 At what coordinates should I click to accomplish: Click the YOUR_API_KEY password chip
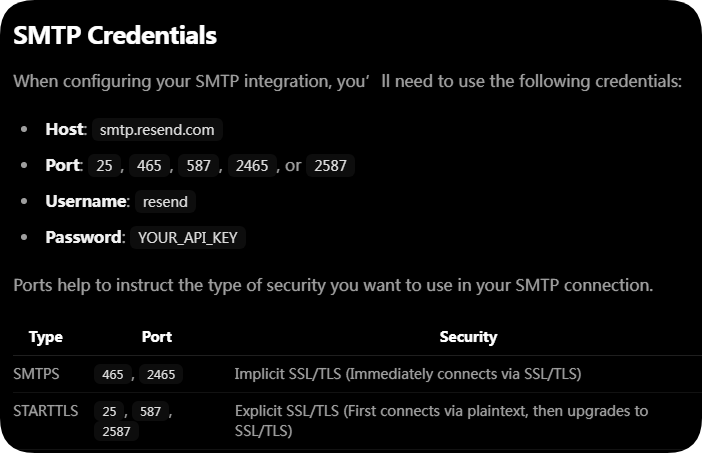click(x=188, y=238)
